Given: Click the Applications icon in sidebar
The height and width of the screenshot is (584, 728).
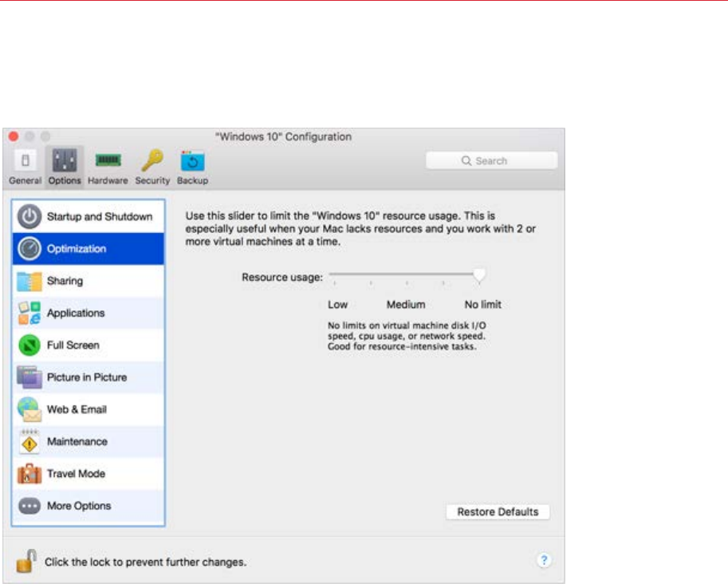Looking at the screenshot, I should 30,313.
